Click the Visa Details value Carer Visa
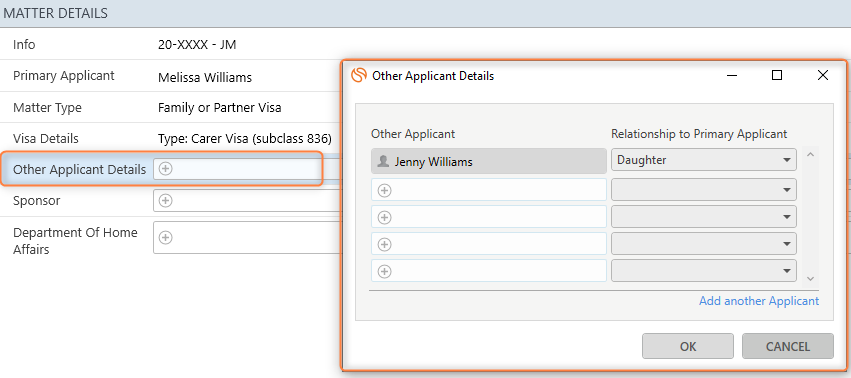Image resolution: width=851 pixels, height=378 pixels. pos(245,138)
